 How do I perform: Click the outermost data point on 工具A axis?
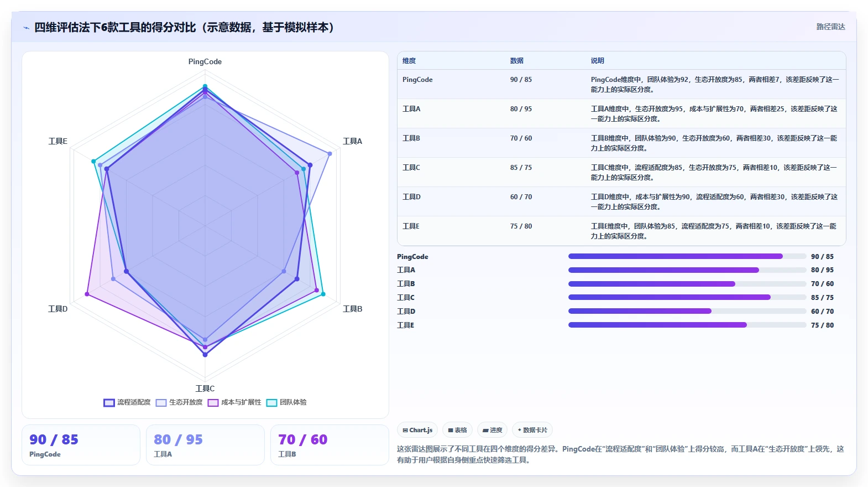(330, 153)
